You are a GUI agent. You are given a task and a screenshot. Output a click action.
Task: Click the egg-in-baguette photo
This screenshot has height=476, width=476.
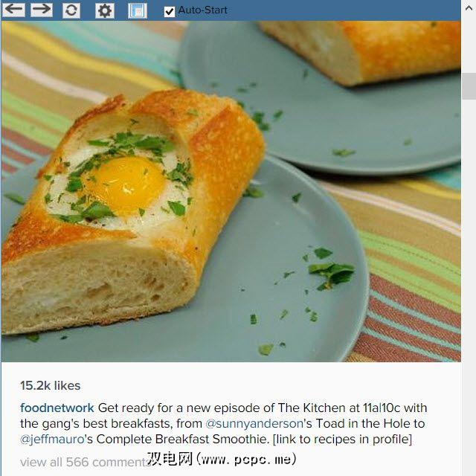tap(231, 191)
